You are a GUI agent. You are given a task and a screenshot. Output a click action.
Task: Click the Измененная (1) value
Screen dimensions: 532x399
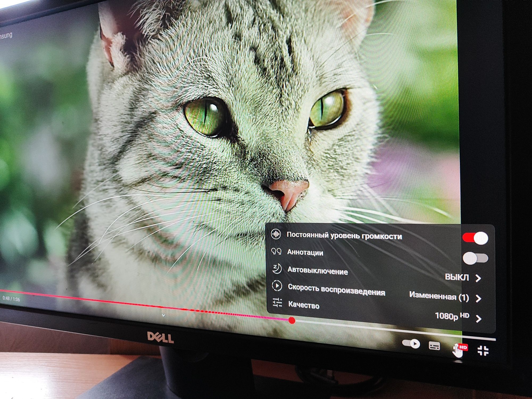click(x=439, y=296)
